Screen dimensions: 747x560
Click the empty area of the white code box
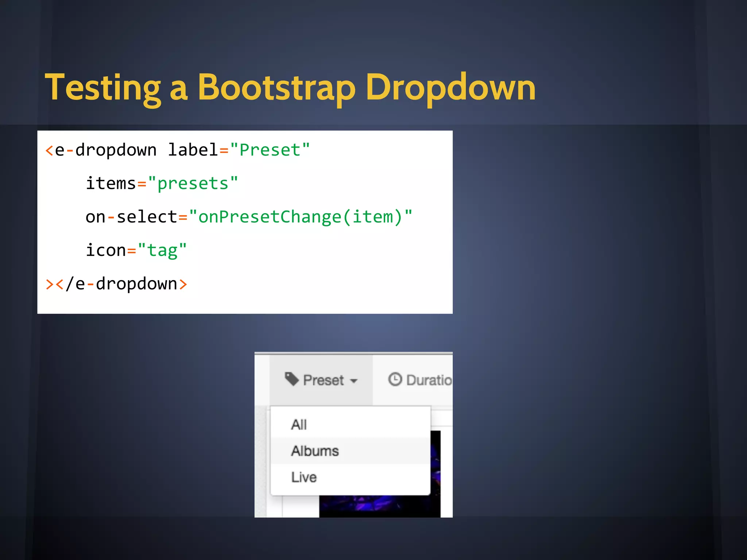(347, 270)
